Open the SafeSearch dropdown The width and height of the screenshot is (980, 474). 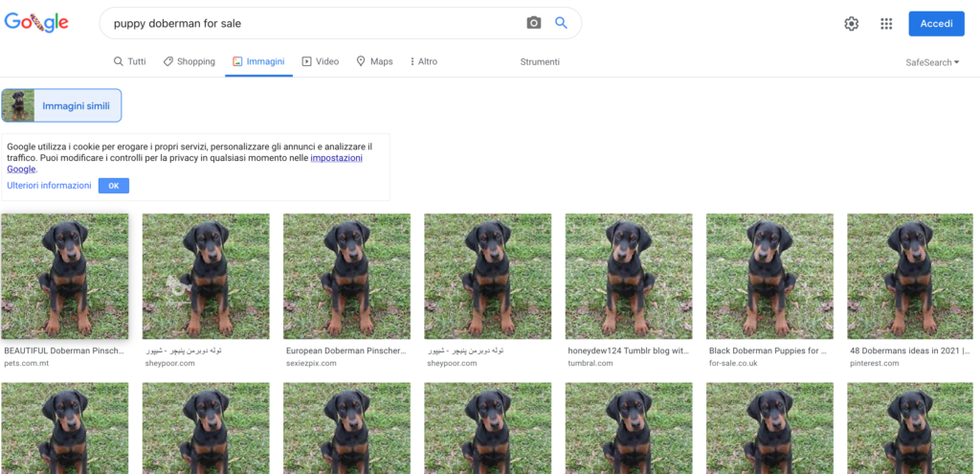point(932,62)
